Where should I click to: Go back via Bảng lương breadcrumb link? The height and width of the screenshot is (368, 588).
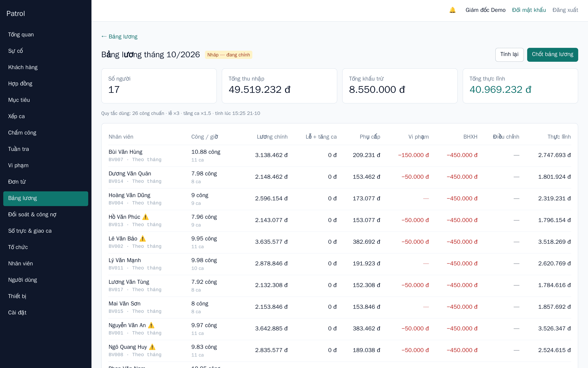click(119, 37)
